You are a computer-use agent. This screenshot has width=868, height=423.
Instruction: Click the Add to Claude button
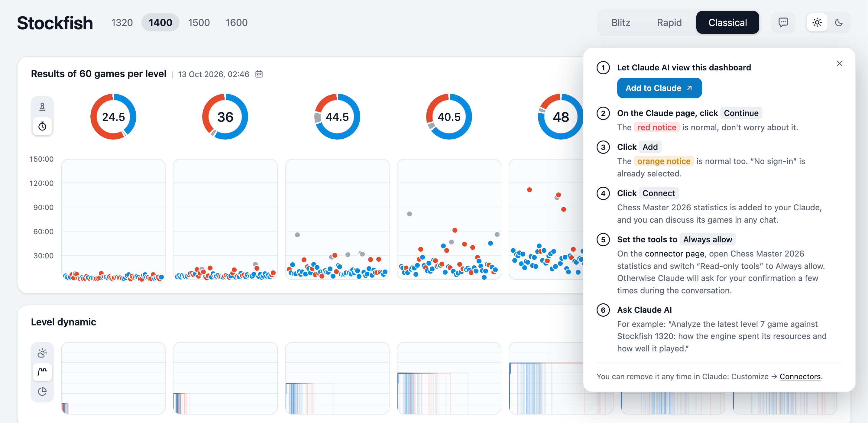[659, 88]
